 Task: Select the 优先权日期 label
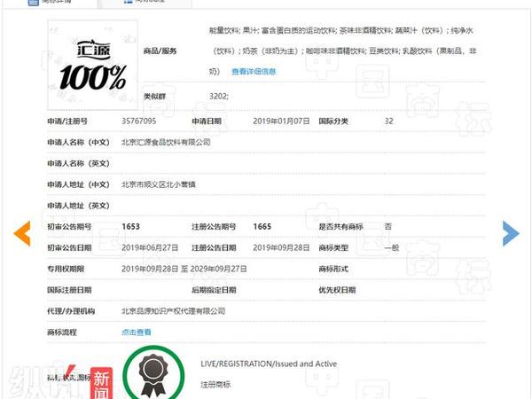tap(337, 290)
